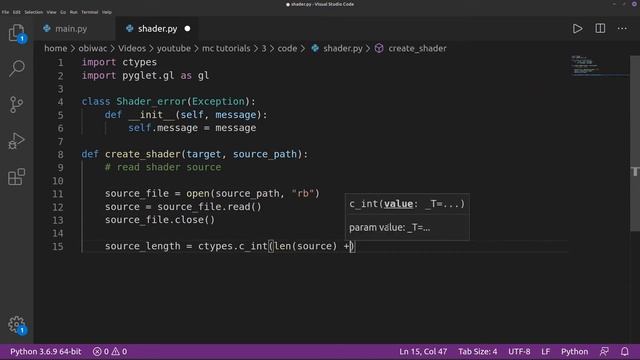Click the Python icon on main.py tab

(x=47, y=29)
